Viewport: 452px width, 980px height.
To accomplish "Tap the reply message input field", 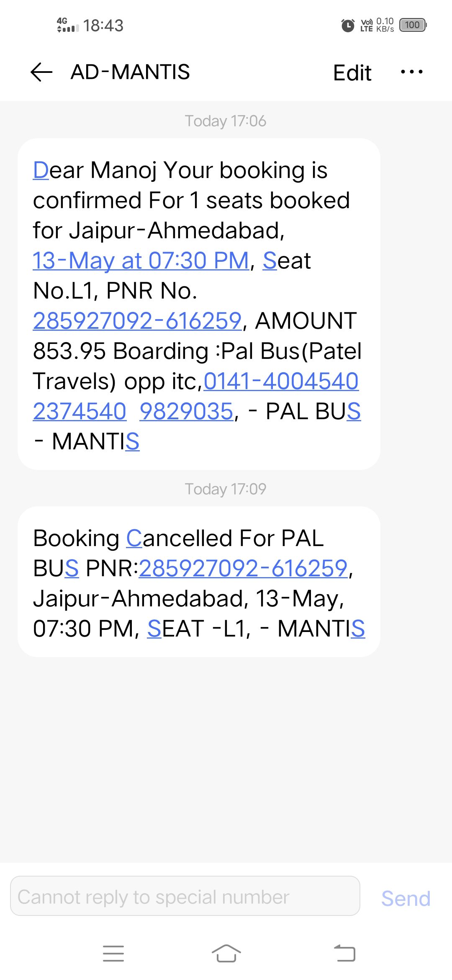I will pyautogui.click(x=185, y=897).
